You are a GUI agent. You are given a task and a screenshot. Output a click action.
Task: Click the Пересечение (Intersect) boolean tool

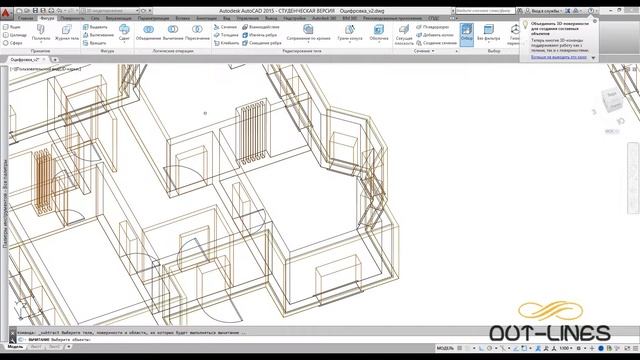(x=197, y=32)
